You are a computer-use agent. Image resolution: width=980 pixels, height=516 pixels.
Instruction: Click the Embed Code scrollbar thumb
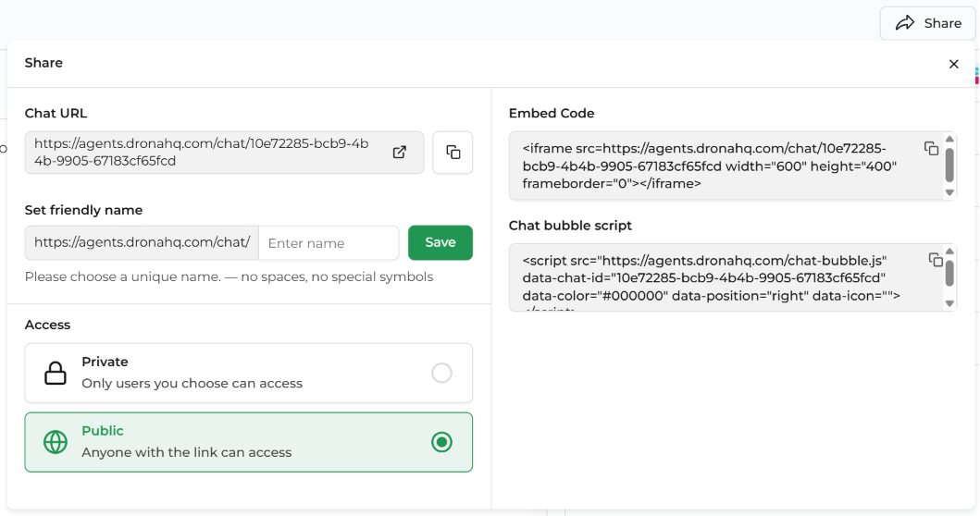pyautogui.click(x=949, y=165)
